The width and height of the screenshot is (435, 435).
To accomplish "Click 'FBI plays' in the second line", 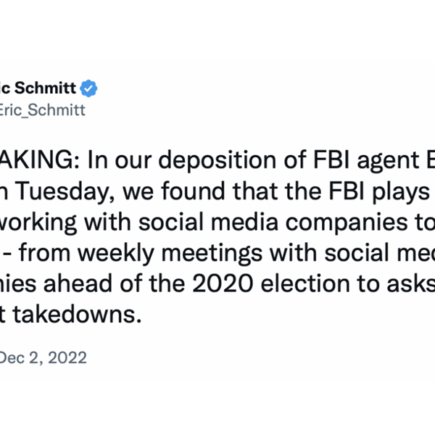I will [x=379, y=193].
